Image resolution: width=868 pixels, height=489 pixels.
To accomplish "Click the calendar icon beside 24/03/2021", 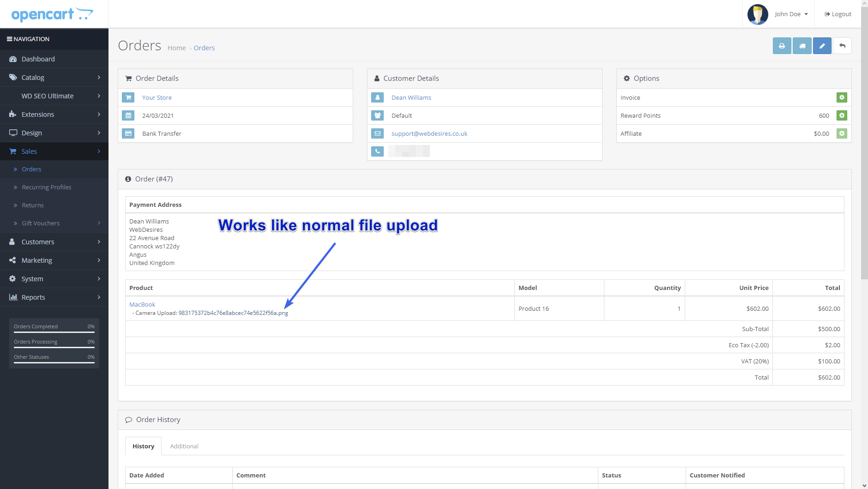I will coord(128,115).
